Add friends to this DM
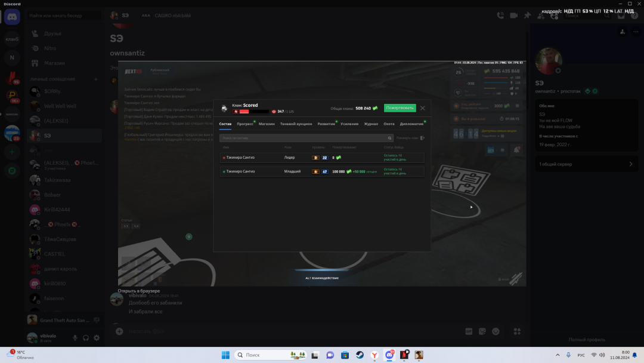644x363 pixels. 541,16
